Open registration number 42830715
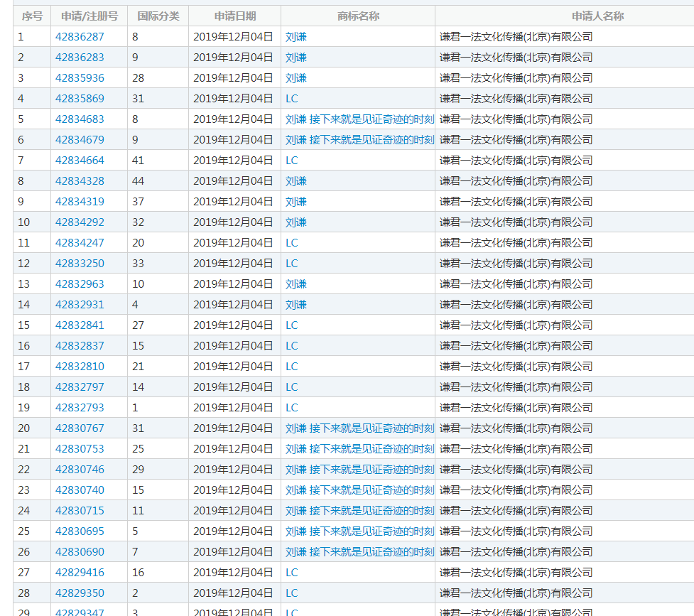This screenshot has width=694, height=616. click(80, 511)
